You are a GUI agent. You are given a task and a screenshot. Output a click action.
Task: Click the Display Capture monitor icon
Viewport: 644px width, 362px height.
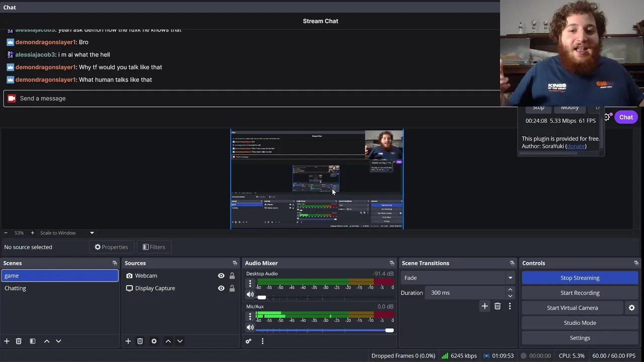tap(129, 288)
